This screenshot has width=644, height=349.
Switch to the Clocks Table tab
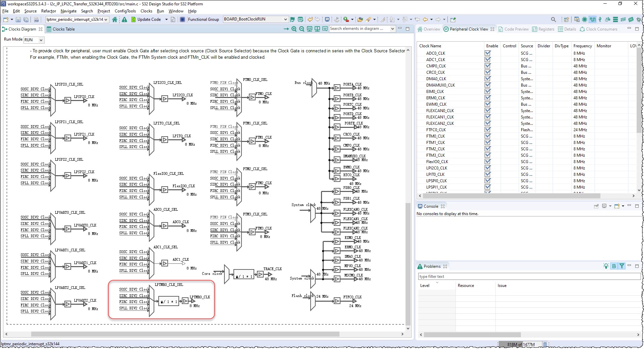pyautogui.click(x=63, y=29)
